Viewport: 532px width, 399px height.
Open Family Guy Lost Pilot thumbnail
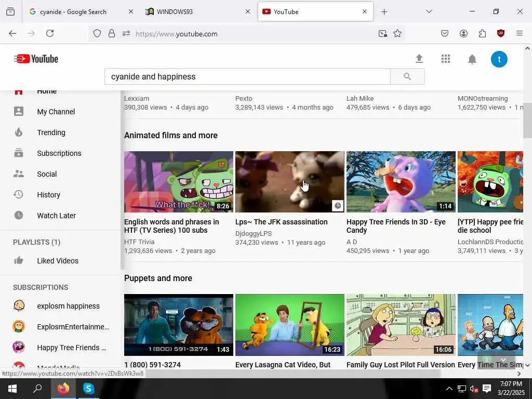pyautogui.click(x=401, y=325)
